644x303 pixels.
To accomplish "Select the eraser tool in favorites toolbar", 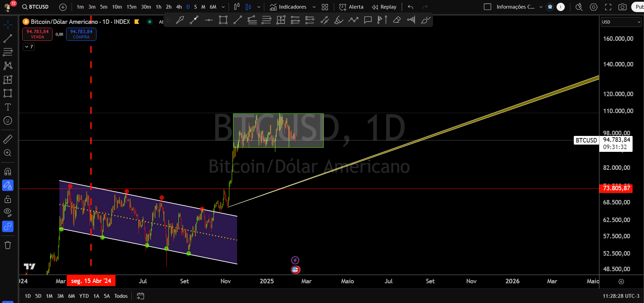I will click(x=397, y=20).
